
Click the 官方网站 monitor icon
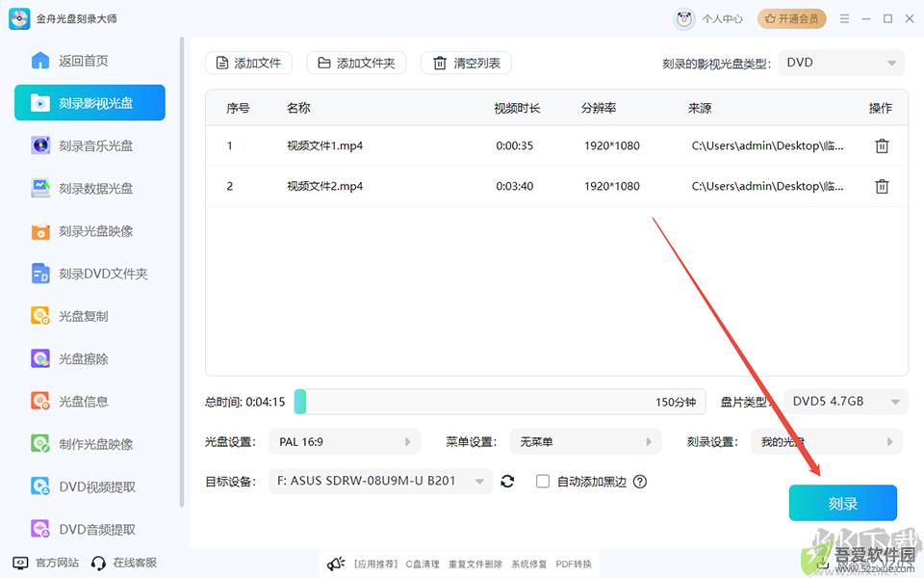(20, 563)
